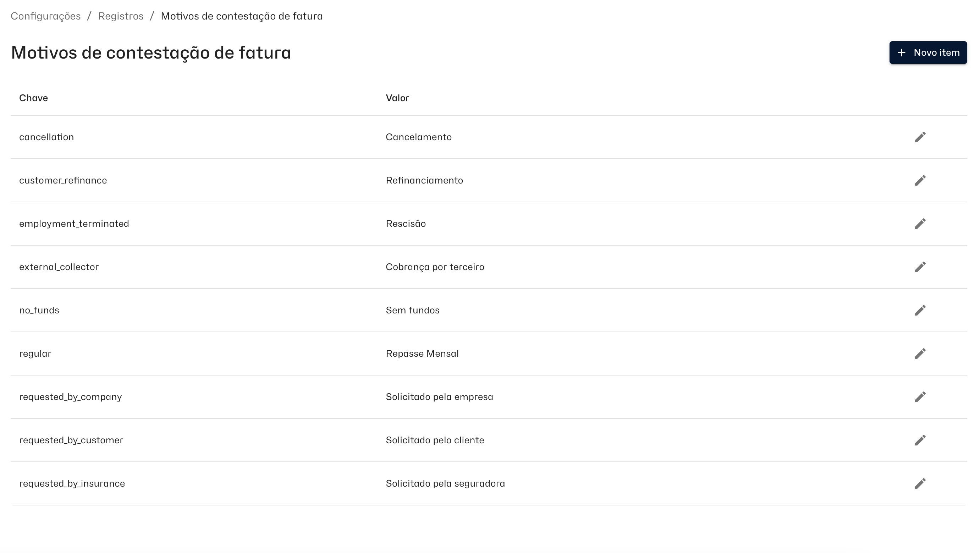
Task: Select the Cobrança por terceiro cell
Action: coord(435,267)
